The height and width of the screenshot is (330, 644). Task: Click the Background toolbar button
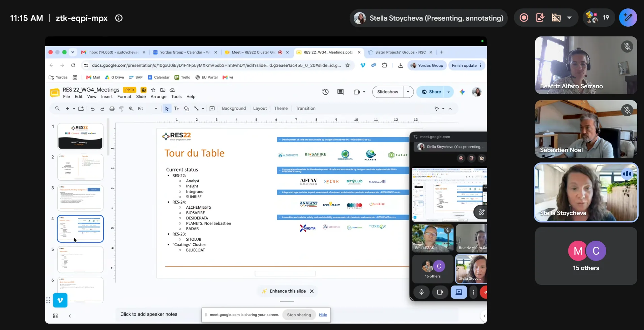click(x=234, y=109)
